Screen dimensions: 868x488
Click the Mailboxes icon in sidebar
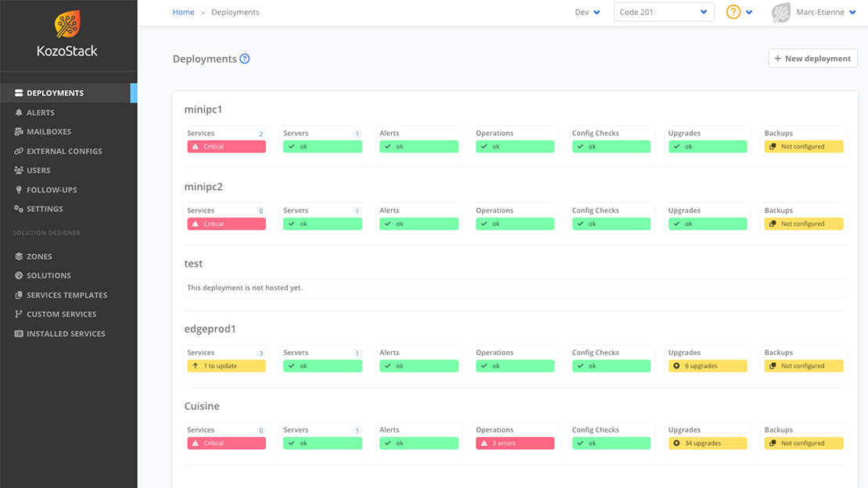[x=19, y=132]
